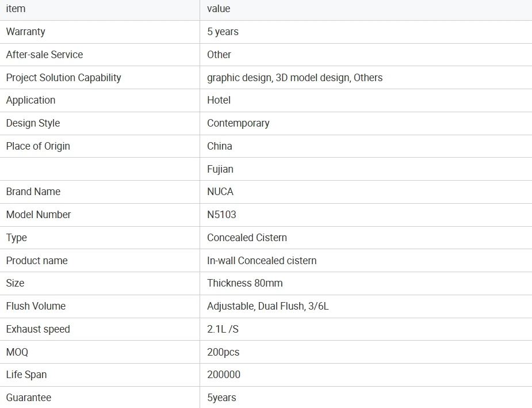Click 'graphic design, 3D model design, Others' value
The image size is (532, 408).
(294, 78)
